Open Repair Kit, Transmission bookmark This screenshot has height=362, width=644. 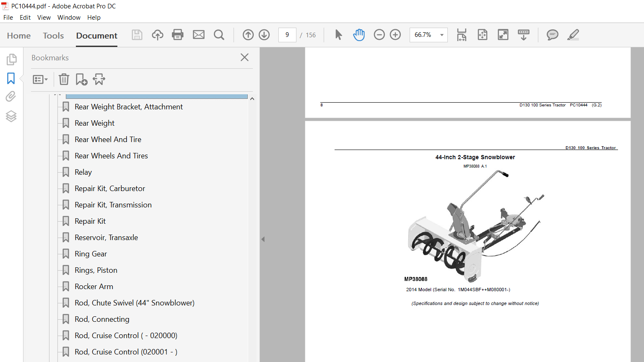tap(113, 205)
